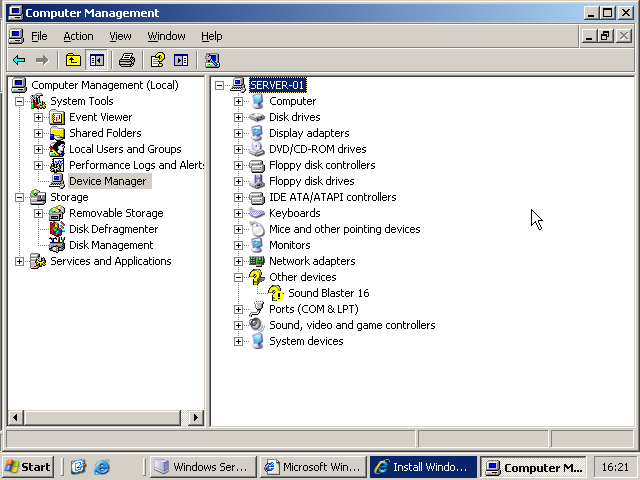The width and height of the screenshot is (640, 480).
Task: Click the Back arrow toolbar button
Action: click(x=19, y=60)
